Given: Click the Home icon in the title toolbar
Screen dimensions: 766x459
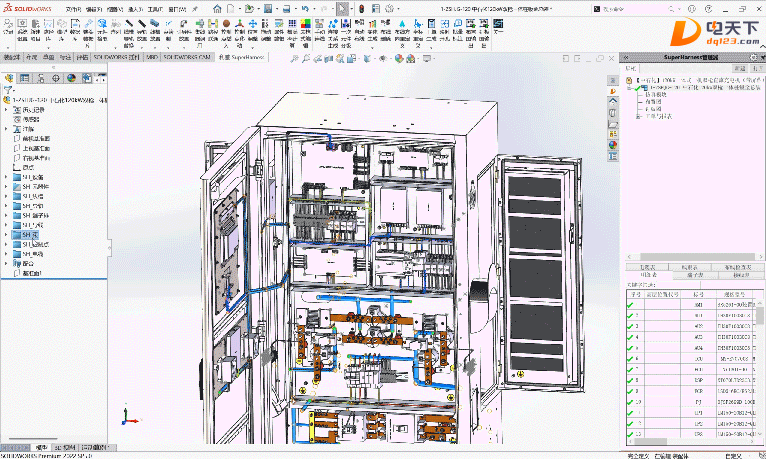Looking at the screenshot, I should (217, 9).
